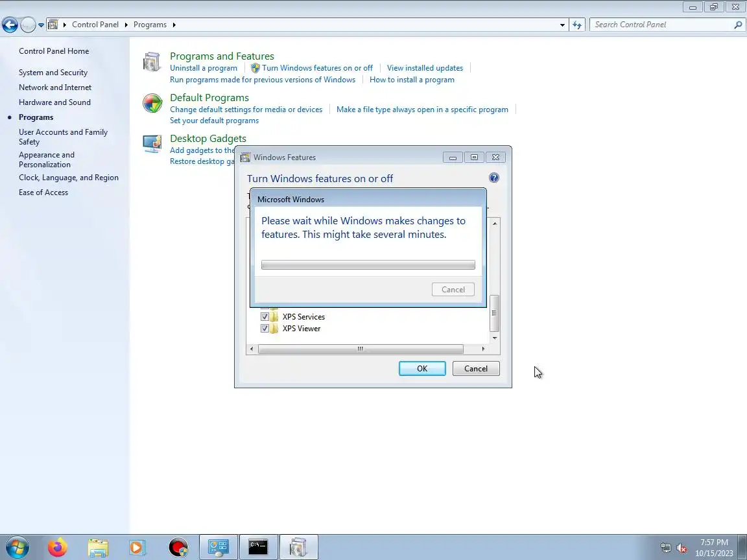This screenshot has width=747, height=560.
Task: Click the red recorder icon in taskbar
Action: click(x=178, y=547)
